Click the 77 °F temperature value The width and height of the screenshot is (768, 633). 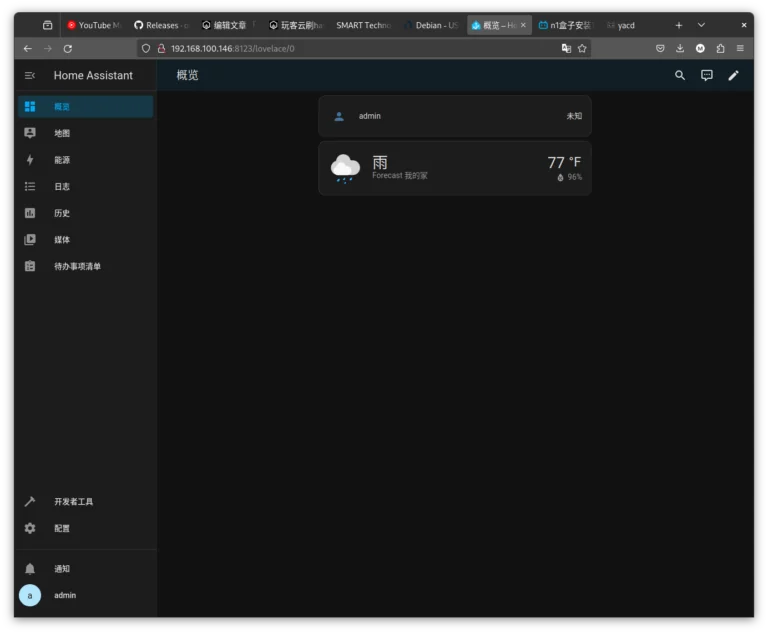564,162
